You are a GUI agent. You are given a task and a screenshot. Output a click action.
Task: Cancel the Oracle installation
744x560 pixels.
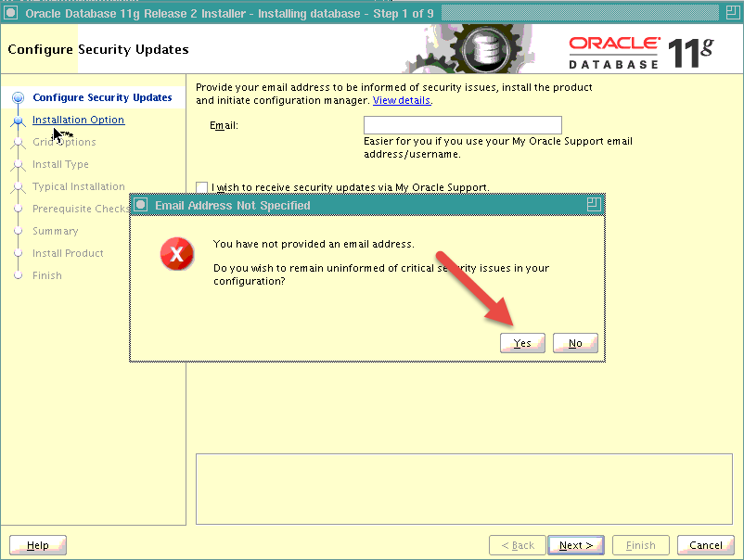point(705,544)
